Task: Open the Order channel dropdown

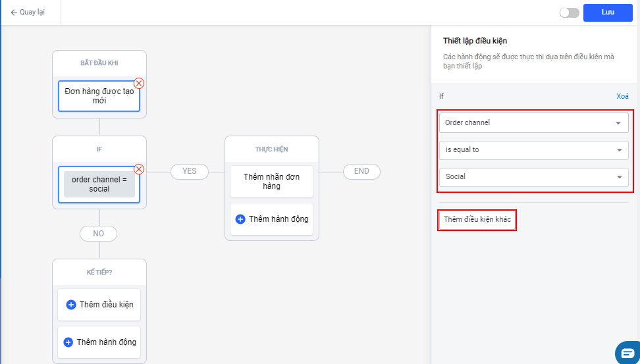Action: [533, 122]
